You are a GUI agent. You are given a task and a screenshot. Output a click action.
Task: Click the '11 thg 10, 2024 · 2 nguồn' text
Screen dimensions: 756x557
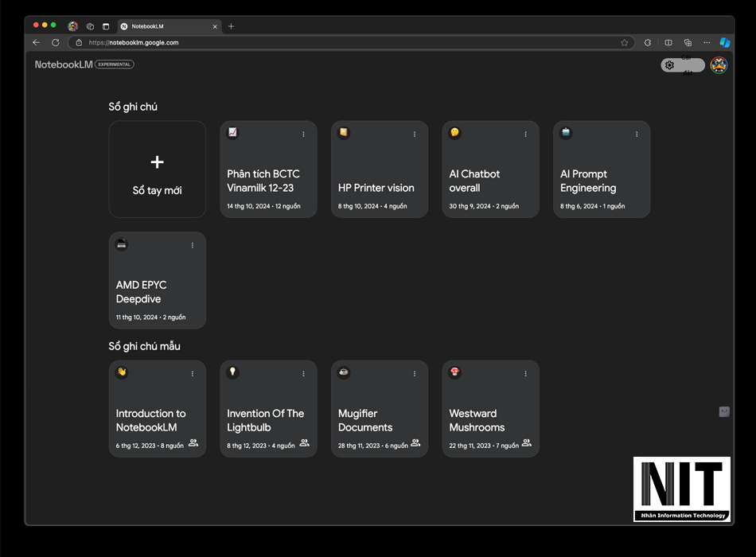pos(151,317)
